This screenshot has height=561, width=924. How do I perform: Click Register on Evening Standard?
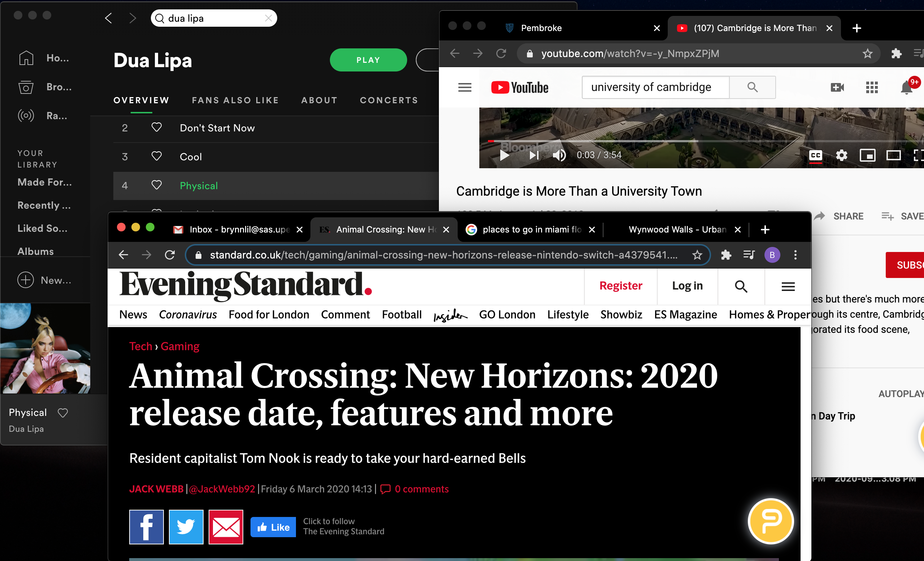(620, 286)
